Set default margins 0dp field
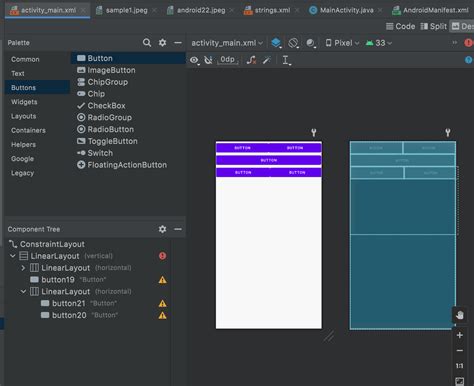Screen dimensions: 474x386 228,60
